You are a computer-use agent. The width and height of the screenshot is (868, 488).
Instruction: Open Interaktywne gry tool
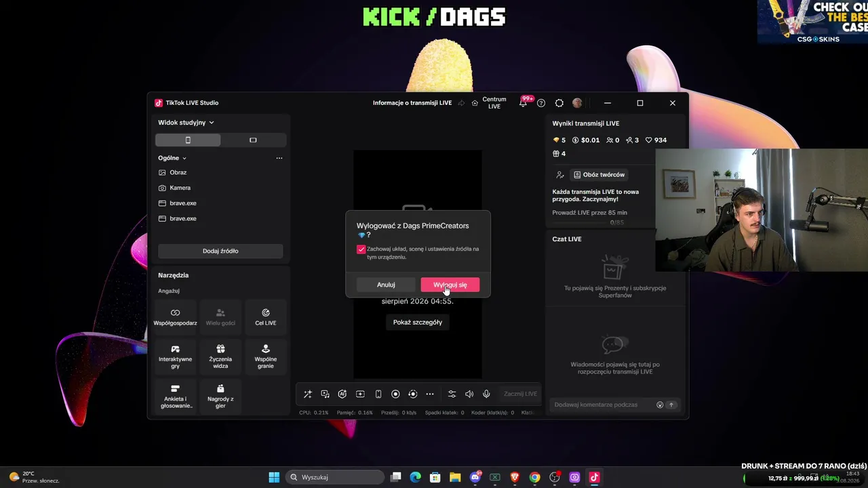click(175, 357)
